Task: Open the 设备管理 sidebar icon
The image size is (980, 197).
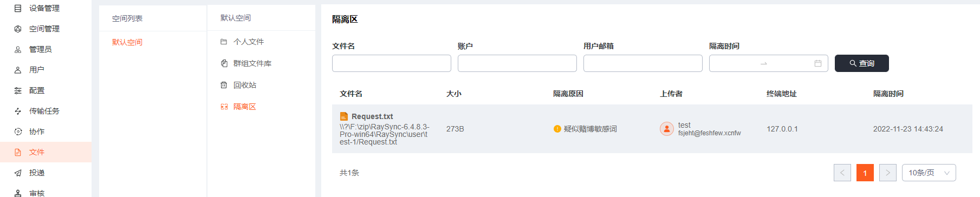Action: (x=18, y=8)
